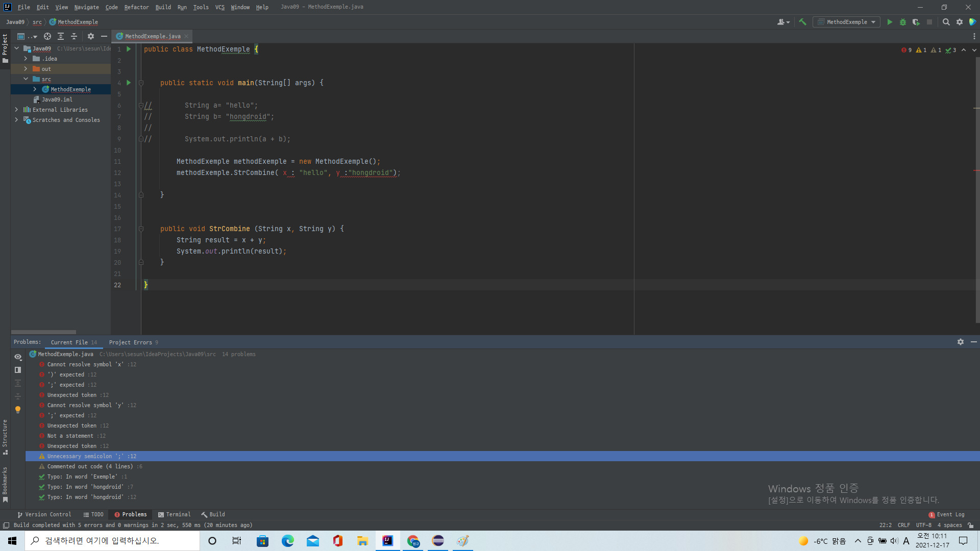Fold commented block at line 6
980x551 pixels.
coord(141,106)
